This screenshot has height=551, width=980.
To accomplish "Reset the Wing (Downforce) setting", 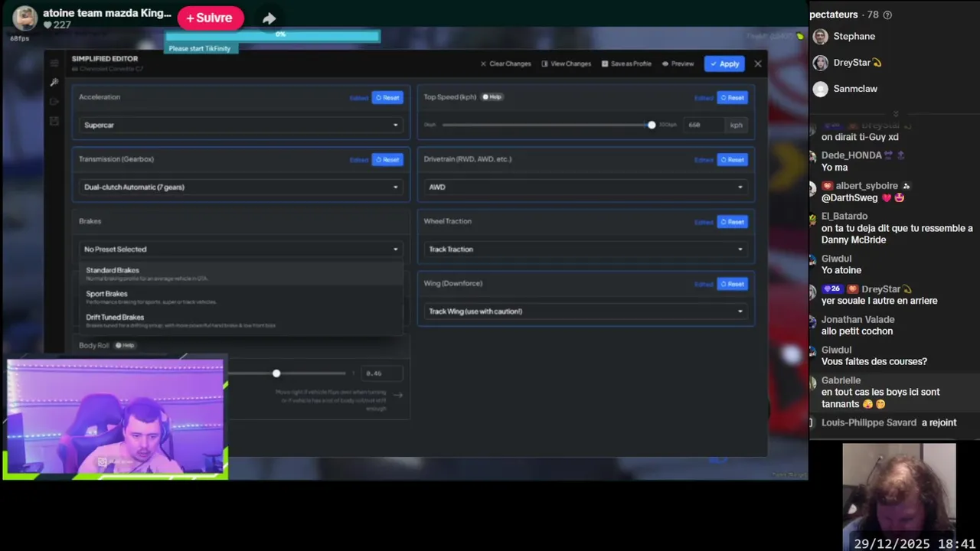I will pos(732,283).
